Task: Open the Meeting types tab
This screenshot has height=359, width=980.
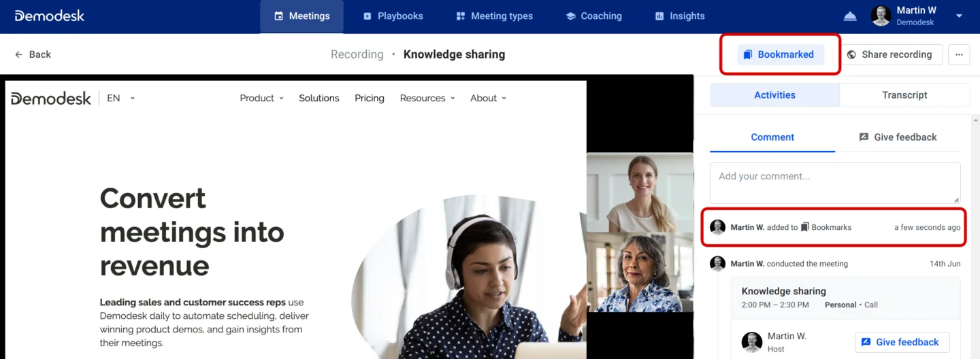Action: tap(494, 16)
